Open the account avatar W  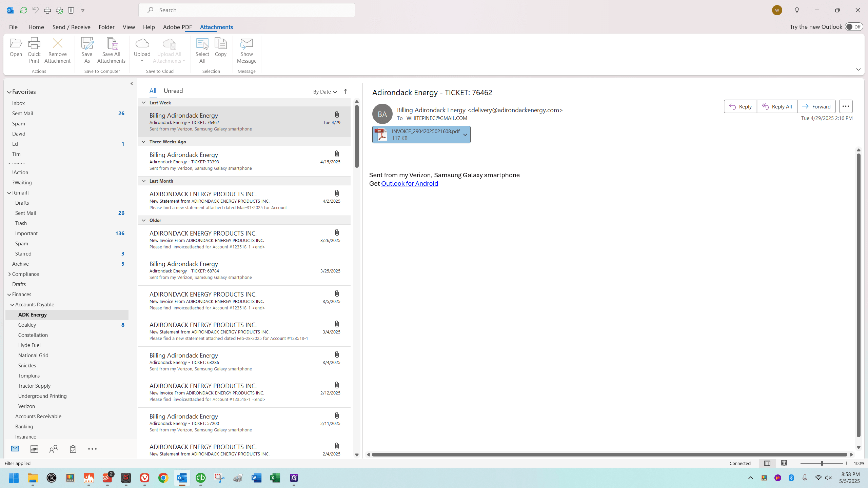[777, 10]
